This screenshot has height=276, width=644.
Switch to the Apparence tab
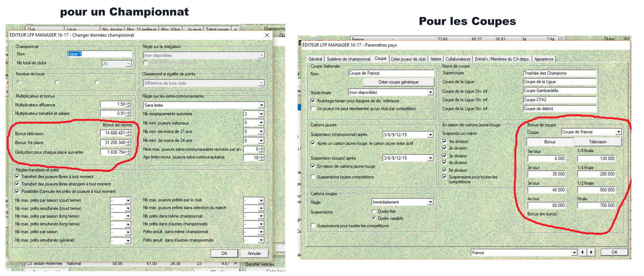pos(544,59)
